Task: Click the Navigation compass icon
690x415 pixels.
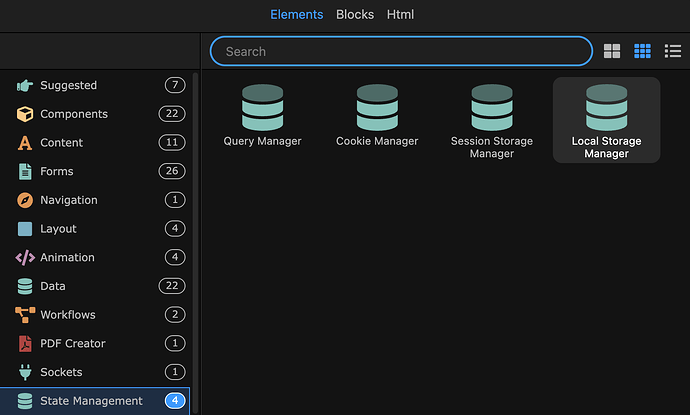Action: [25, 200]
